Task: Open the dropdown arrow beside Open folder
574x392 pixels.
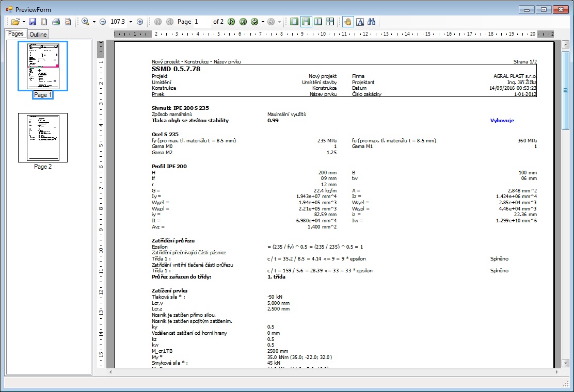Action: point(24,22)
